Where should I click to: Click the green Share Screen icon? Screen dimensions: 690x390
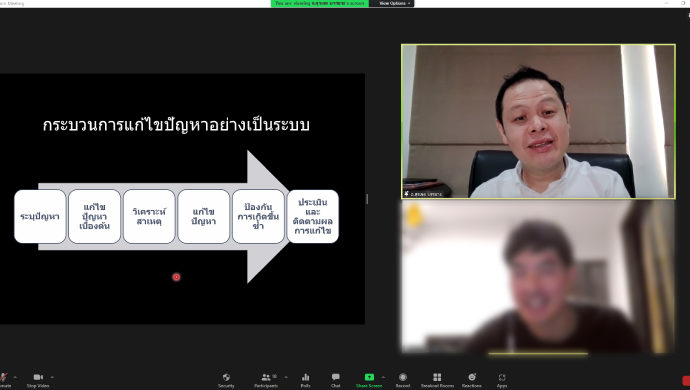(x=369, y=377)
